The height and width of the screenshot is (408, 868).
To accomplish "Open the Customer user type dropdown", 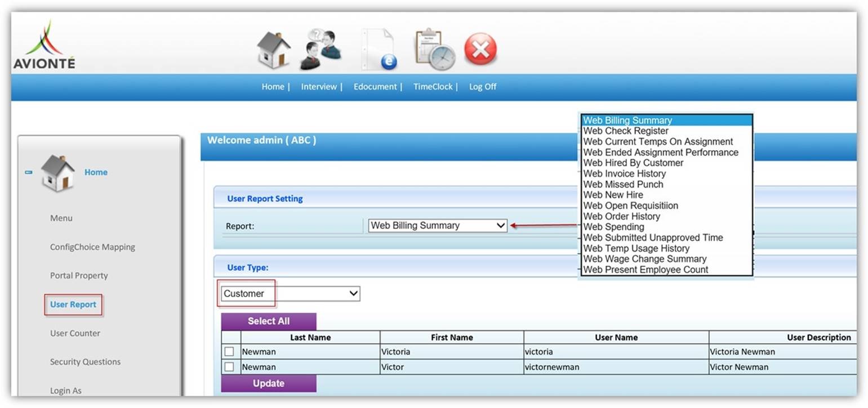I will (288, 293).
